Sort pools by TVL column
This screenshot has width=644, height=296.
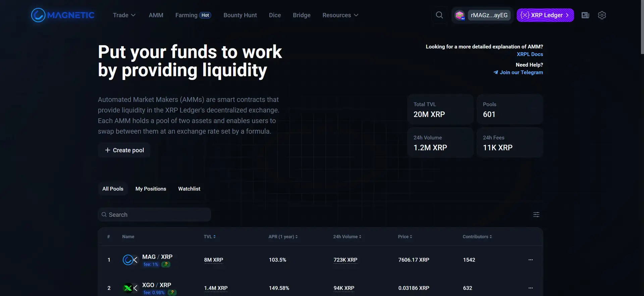[210, 237]
